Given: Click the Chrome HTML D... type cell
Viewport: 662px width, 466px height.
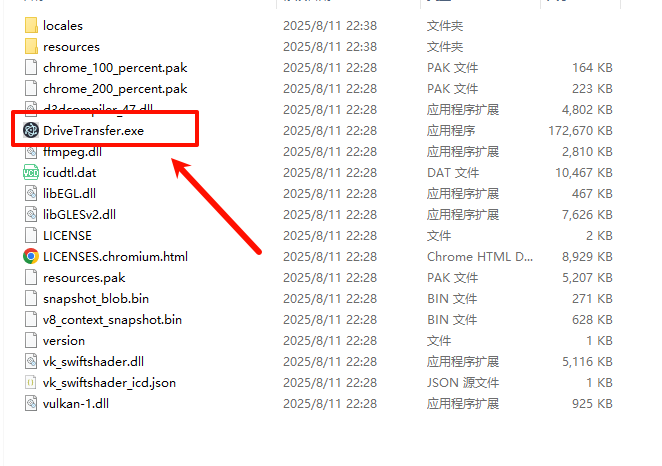Looking at the screenshot, I should pyautogui.click(x=480, y=257).
